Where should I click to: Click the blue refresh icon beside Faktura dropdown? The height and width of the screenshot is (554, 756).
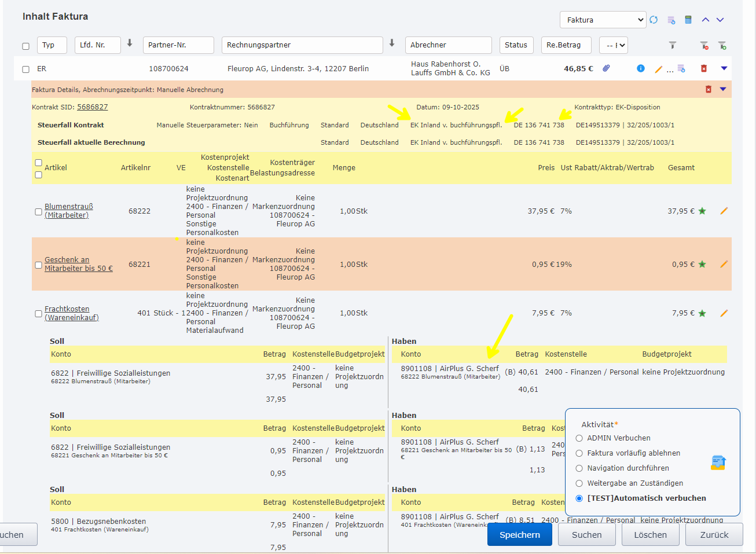tap(654, 20)
